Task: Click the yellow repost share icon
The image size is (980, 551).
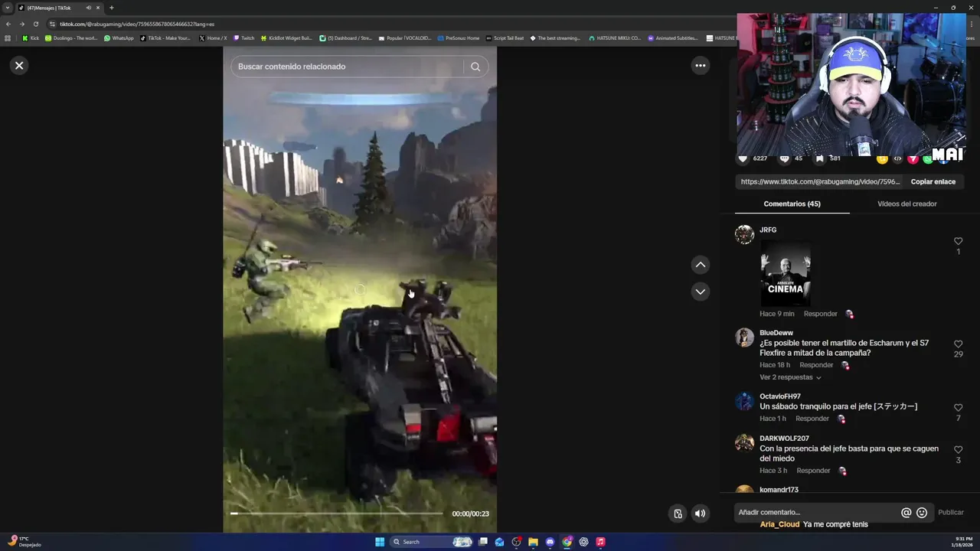Action: (x=882, y=158)
